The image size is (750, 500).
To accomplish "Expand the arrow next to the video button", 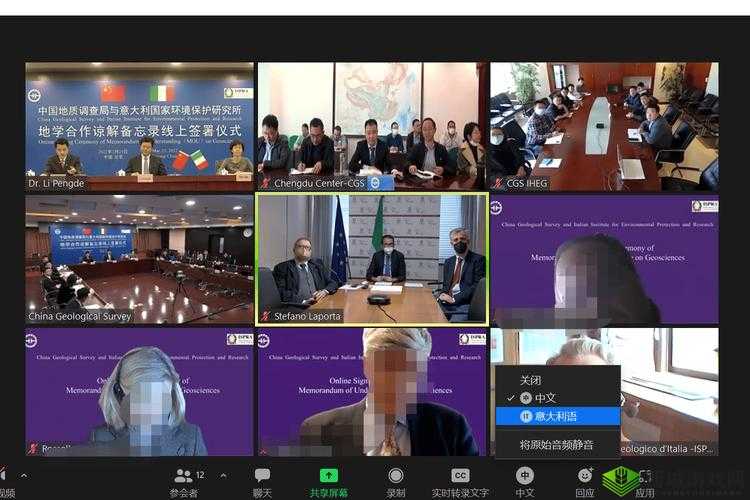I will coord(24,475).
